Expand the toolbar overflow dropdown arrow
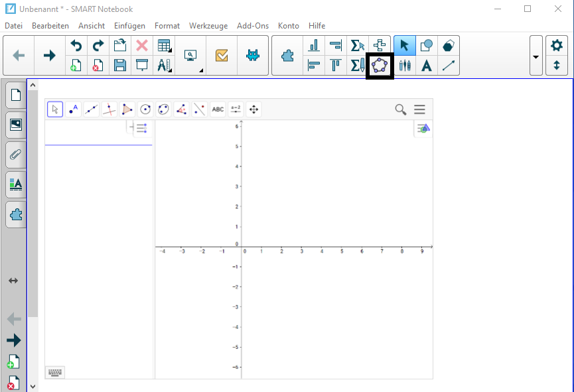 coord(536,56)
